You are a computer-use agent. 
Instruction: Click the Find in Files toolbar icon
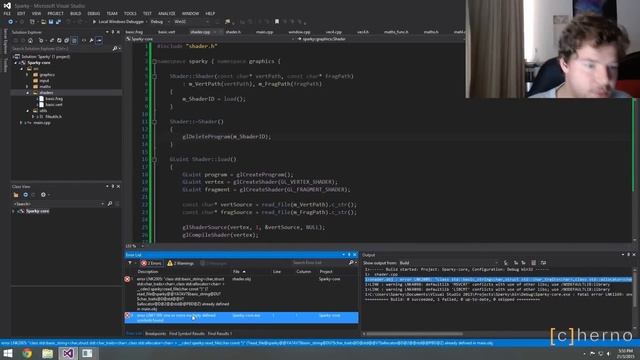click(x=227, y=22)
